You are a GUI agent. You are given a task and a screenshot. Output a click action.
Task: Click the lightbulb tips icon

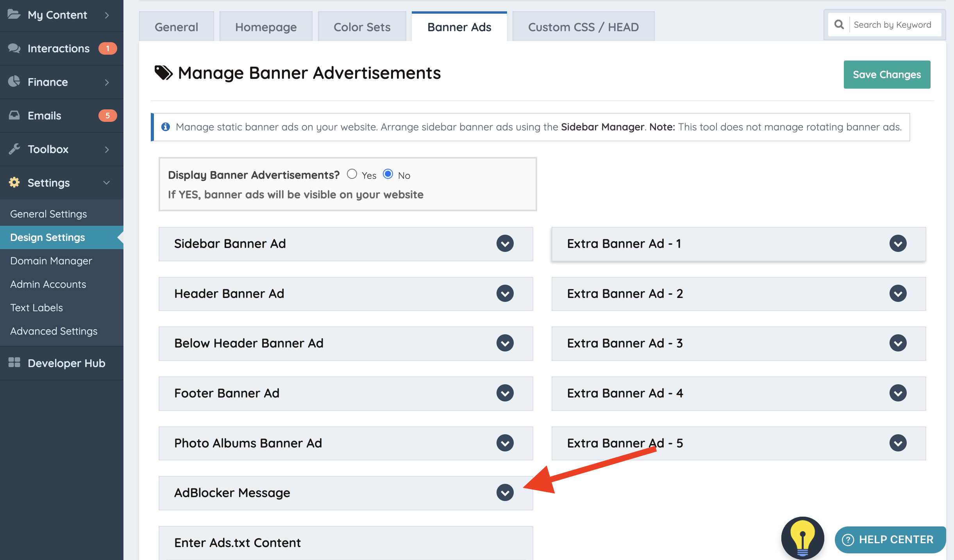coord(802,538)
